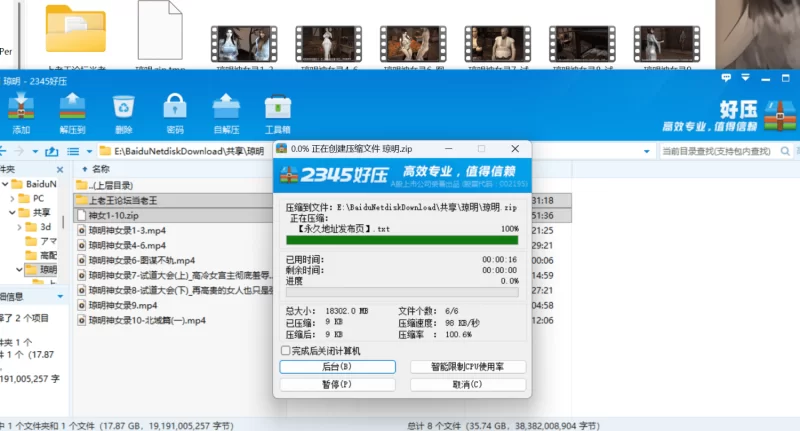The height and width of the screenshot is (431, 800).
Task: Click the 删除 (Delete) trash icon
Action: tap(123, 112)
